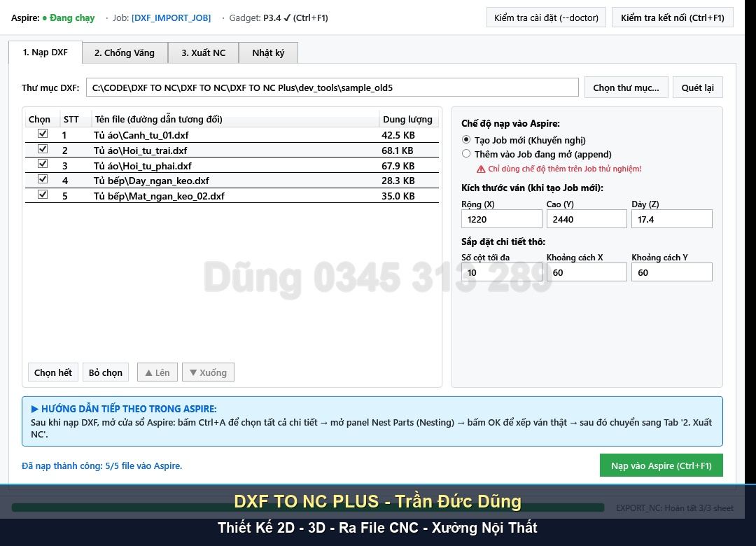Click the green 'Đang chạy' status text
The width and height of the screenshot is (756, 546).
[x=72, y=17]
